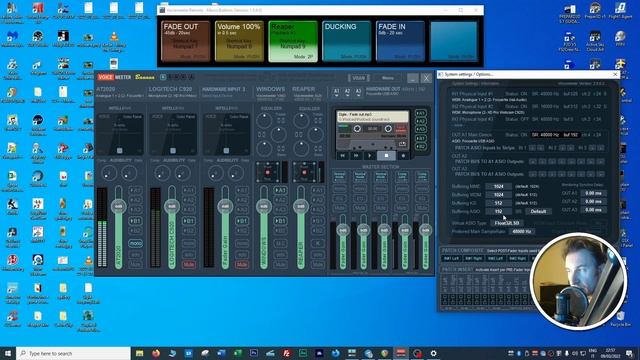Click the WINDOWS equalizer treble knob

point(264,120)
